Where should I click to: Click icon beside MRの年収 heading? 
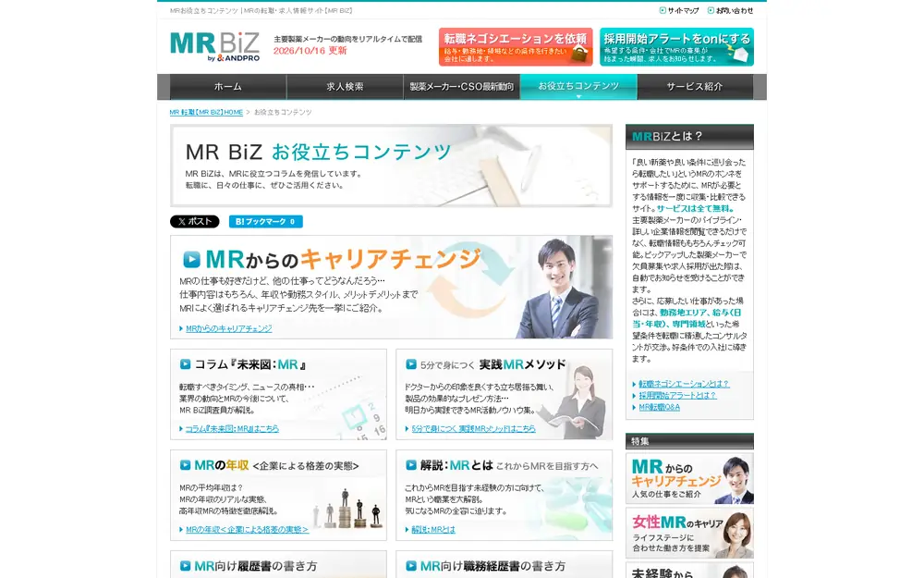click(x=185, y=465)
